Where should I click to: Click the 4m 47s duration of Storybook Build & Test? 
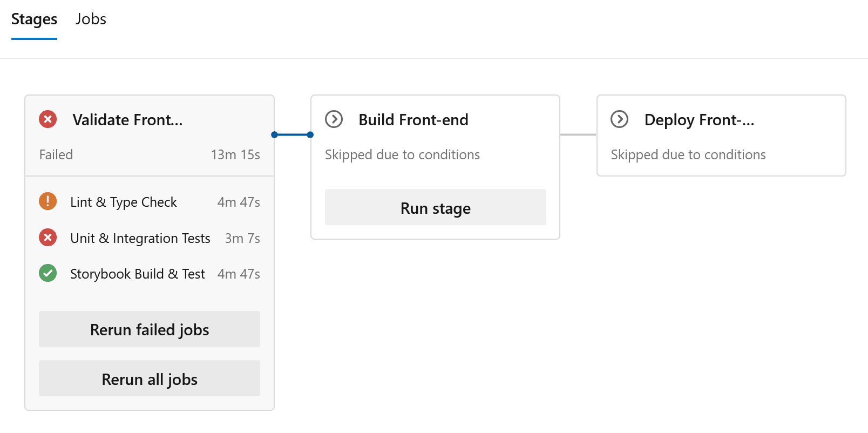pos(239,274)
